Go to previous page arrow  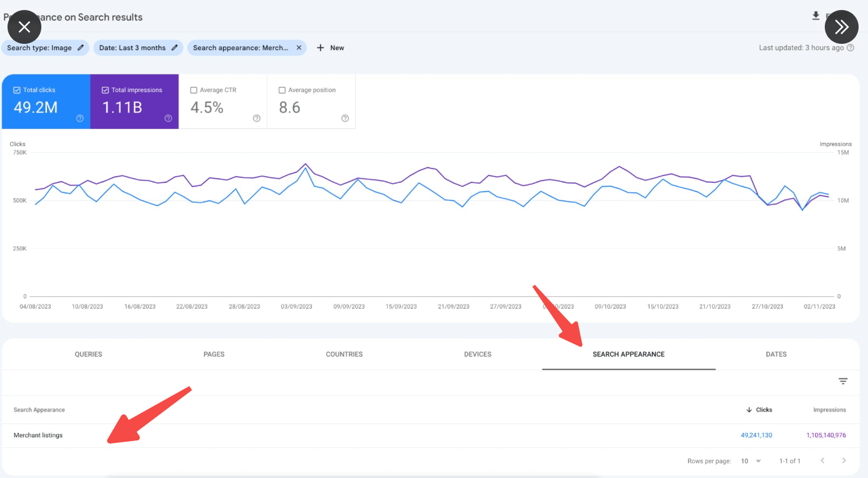822,461
